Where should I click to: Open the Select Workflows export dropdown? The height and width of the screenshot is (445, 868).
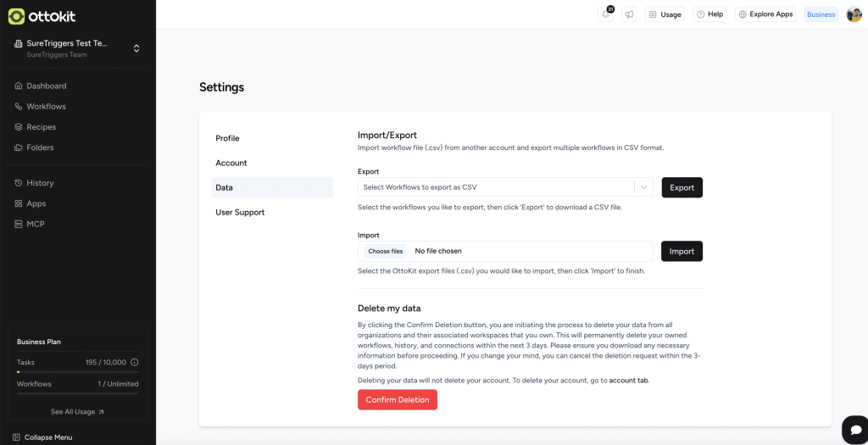505,187
